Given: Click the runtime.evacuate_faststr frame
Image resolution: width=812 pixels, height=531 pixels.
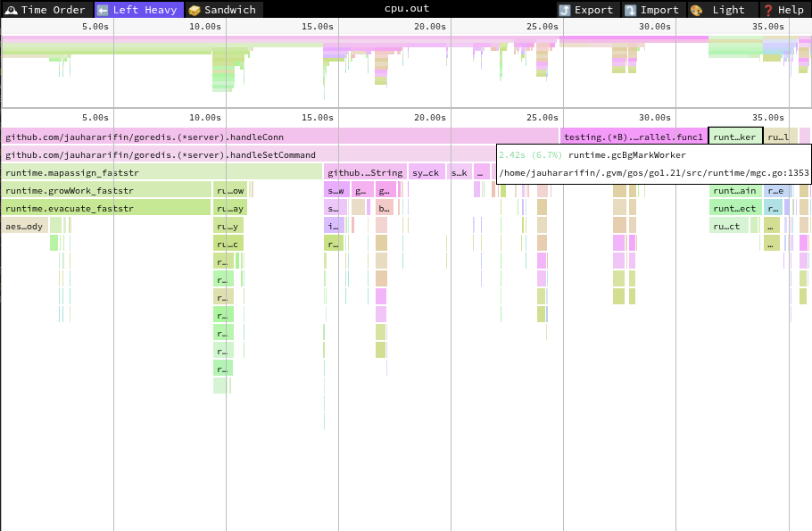Looking at the screenshot, I should pos(105,208).
